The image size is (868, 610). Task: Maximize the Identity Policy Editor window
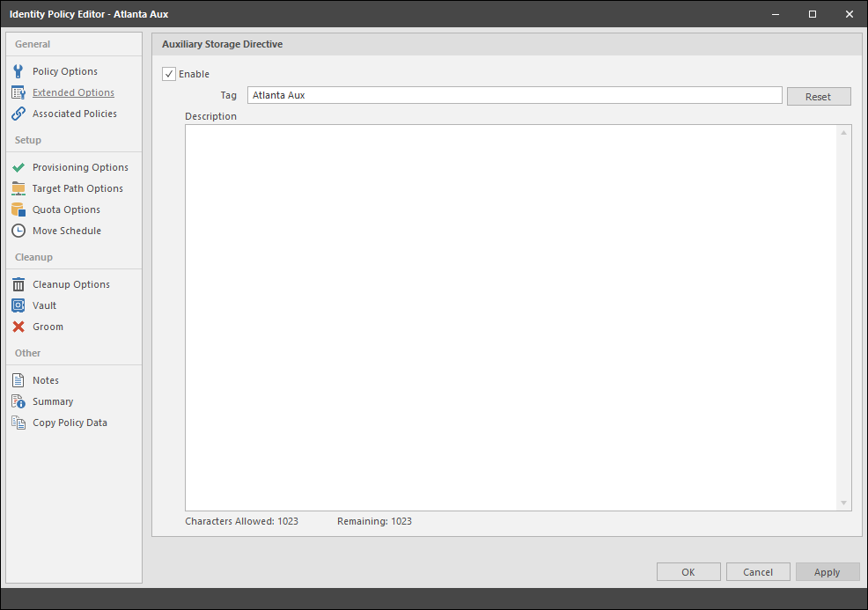pyautogui.click(x=812, y=14)
